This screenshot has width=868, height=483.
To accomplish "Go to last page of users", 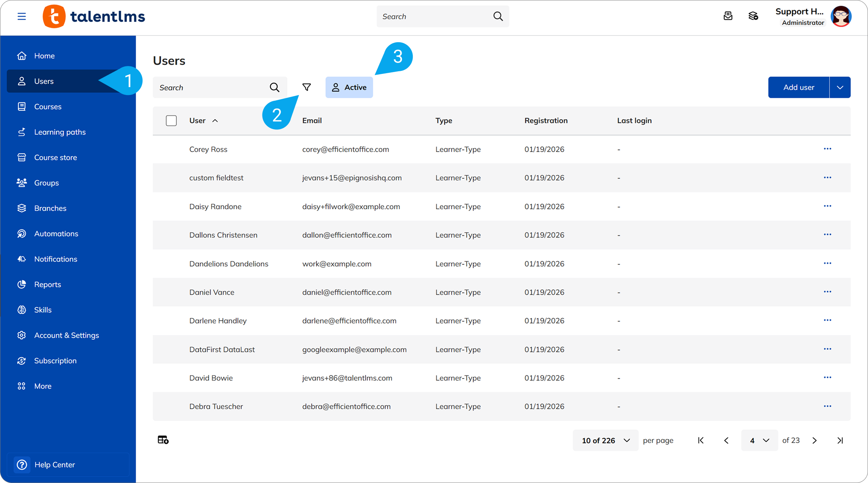I will (840, 440).
